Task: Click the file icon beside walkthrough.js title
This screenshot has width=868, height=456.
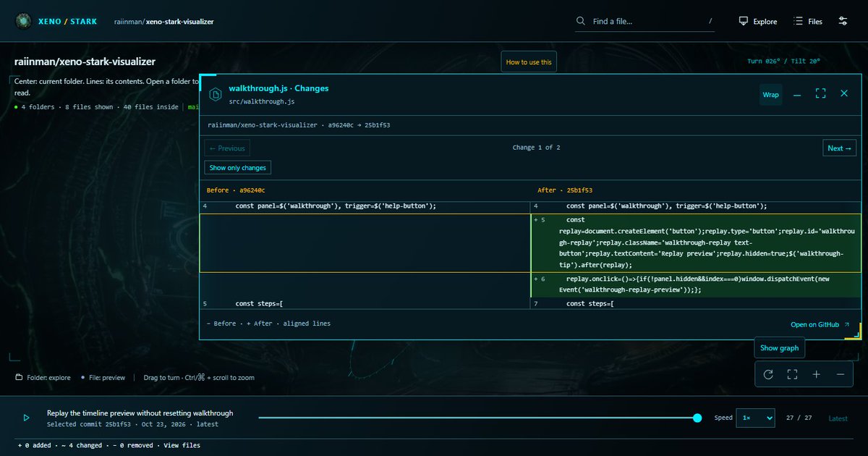Action: pyautogui.click(x=215, y=94)
